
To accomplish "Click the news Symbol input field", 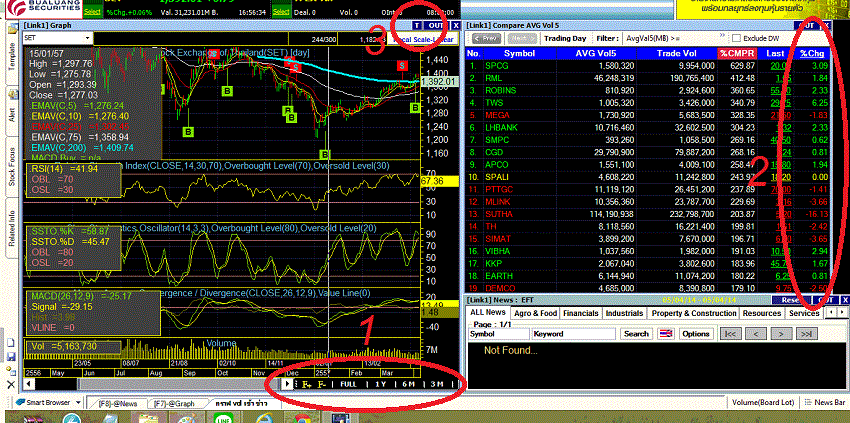I will click(499, 334).
